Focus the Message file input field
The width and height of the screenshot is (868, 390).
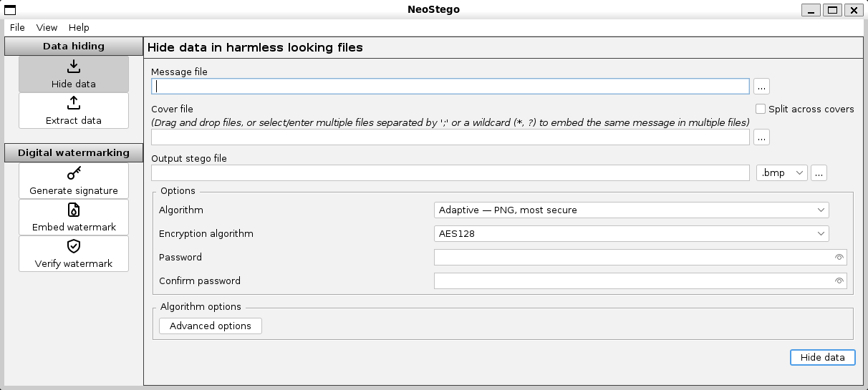[x=450, y=87]
